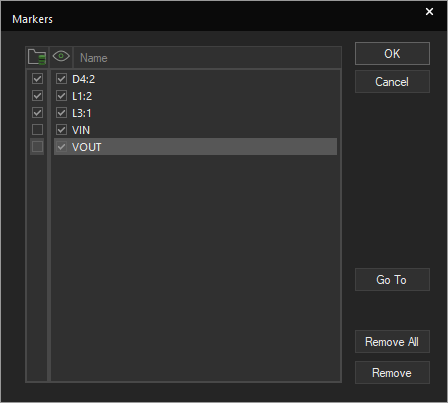Click the Remove All button
The height and width of the screenshot is (403, 448).
392,342
